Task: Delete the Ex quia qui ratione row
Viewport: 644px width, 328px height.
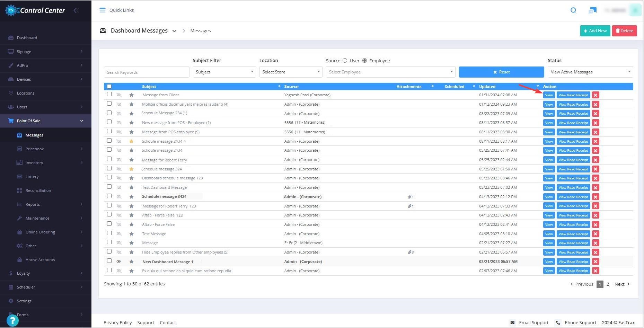Action: click(596, 271)
